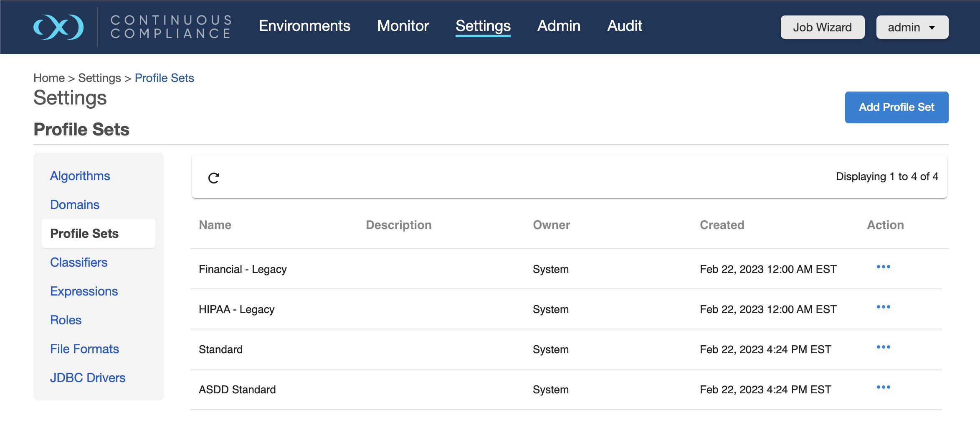Open Domains from the sidebar
Screen dimensions: 980x423
74,205
